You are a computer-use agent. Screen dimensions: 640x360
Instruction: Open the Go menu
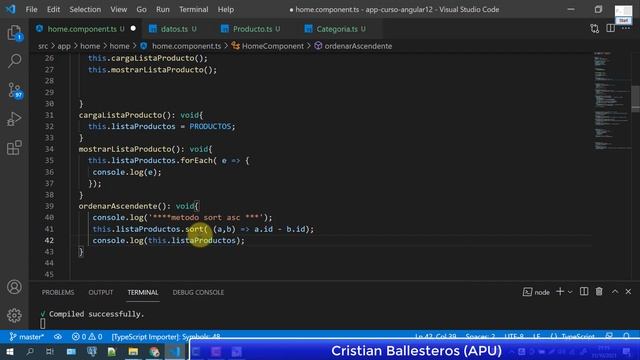tap(141, 9)
